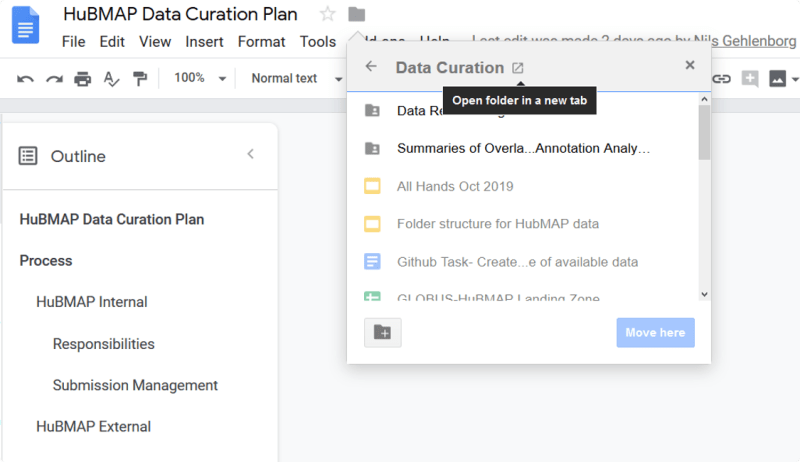The image size is (800, 462).
Task: Click the Undo icon
Action: [x=26, y=78]
